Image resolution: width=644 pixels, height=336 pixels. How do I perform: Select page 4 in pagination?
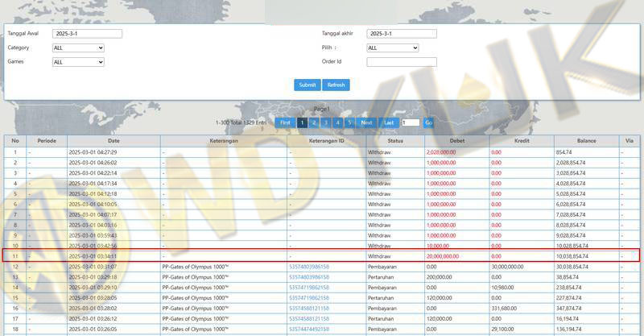(338, 122)
